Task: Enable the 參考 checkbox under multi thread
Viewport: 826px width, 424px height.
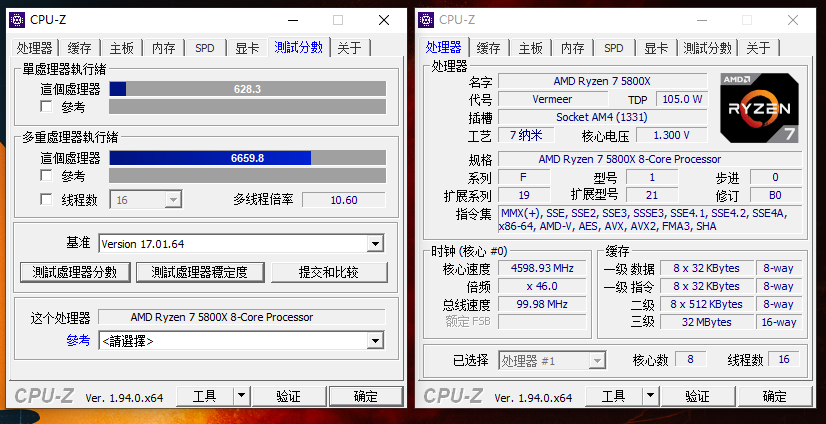Action: [x=46, y=175]
